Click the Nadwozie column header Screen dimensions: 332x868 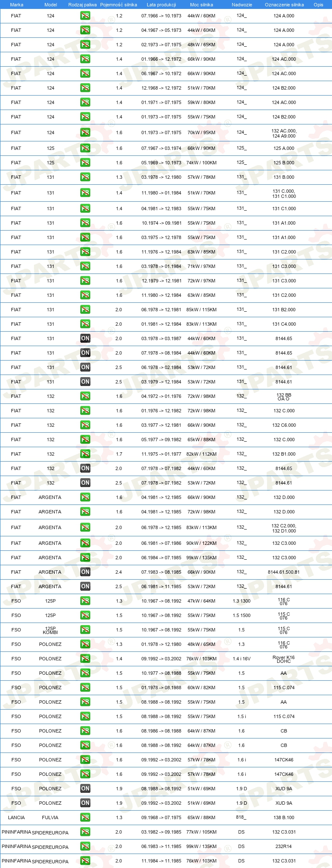(x=242, y=5)
